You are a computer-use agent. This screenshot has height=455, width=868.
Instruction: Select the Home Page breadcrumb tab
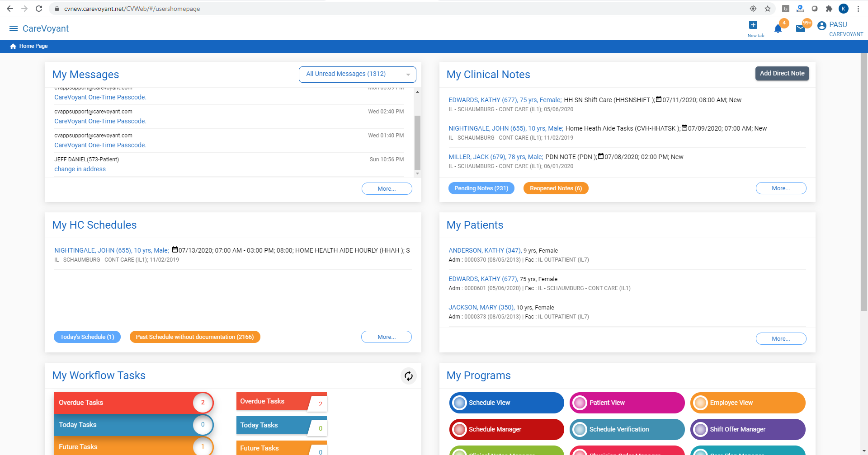coord(29,46)
